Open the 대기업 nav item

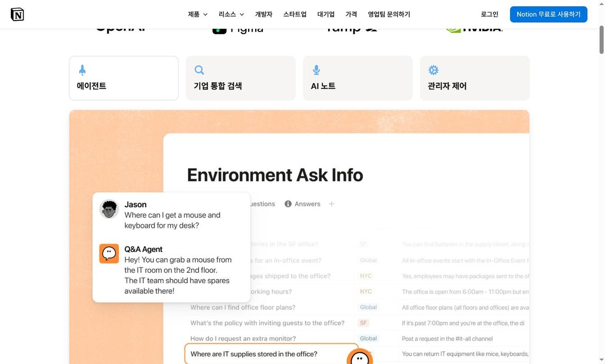[x=326, y=14]
